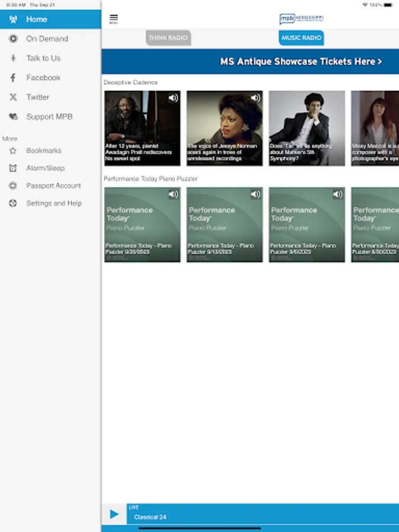The height and width of the screenshot is (532, 399).
Task: Tap the speaker icon on Jessye Norman story
Action: point(255,98)
